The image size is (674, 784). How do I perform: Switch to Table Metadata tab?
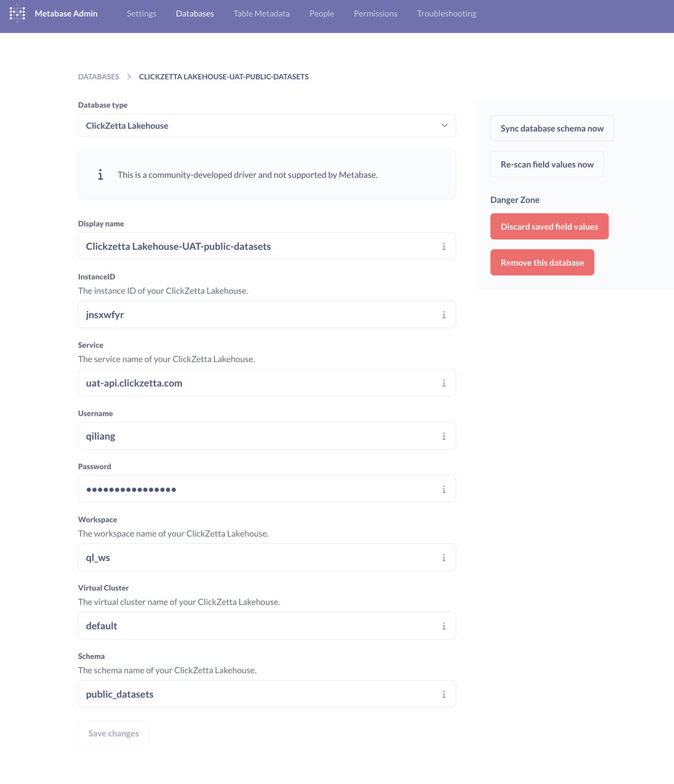[262, 13]
